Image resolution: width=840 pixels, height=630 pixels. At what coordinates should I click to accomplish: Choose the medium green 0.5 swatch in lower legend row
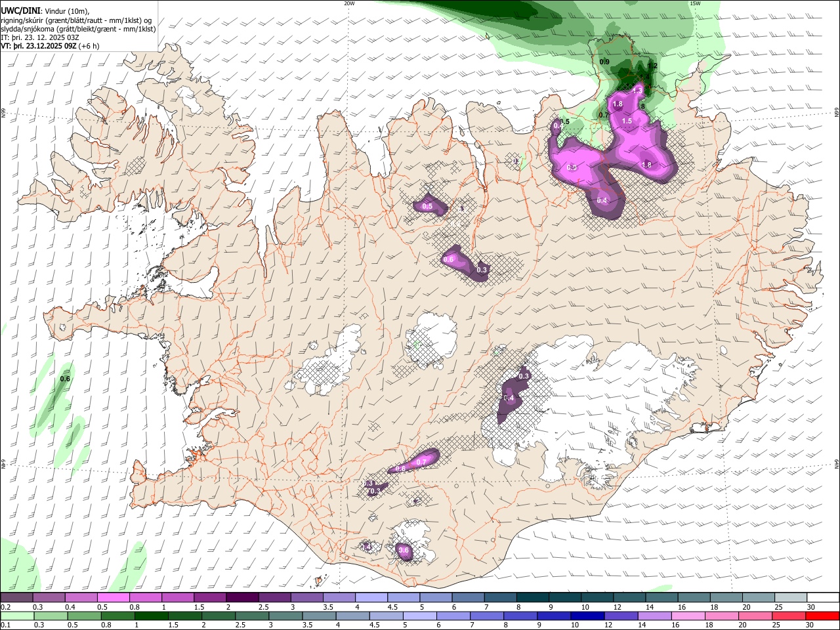[84, 616]
